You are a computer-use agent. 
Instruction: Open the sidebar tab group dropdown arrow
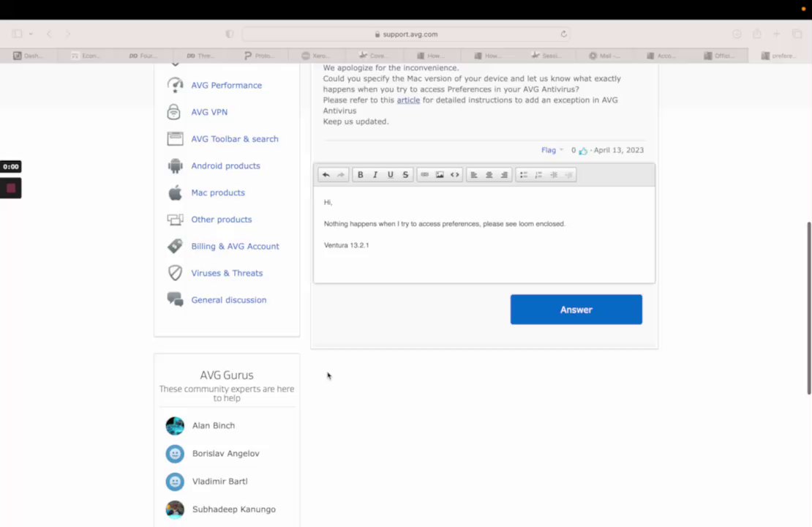tap(31, 34)
